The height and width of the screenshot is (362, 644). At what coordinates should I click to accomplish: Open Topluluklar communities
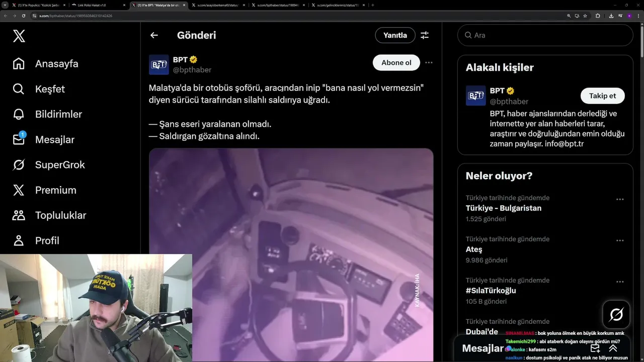point(49,215)
